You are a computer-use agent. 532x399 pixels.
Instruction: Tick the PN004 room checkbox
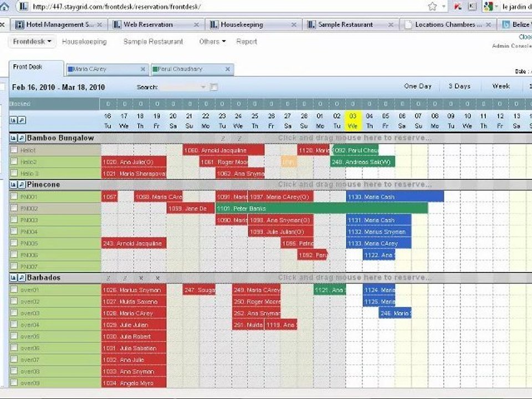pos(14,231)
